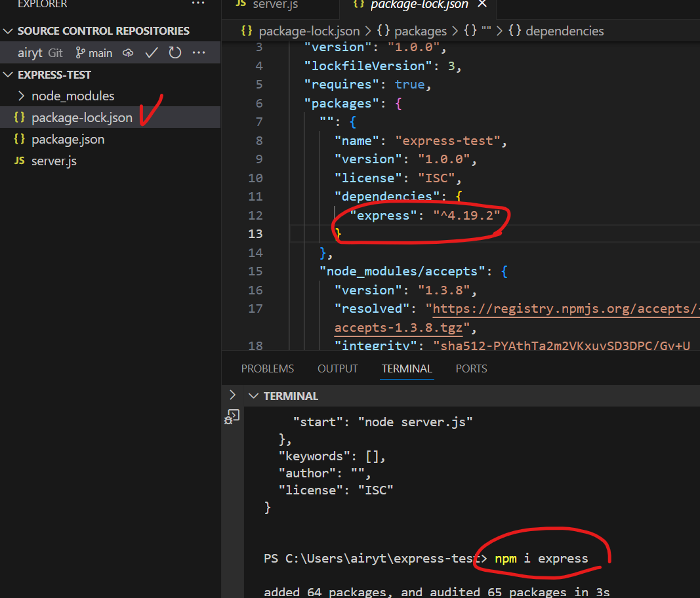
Task: Collapse the SOURCE CONTROL REPOSITORIES section
Action: tap(8, 30)
